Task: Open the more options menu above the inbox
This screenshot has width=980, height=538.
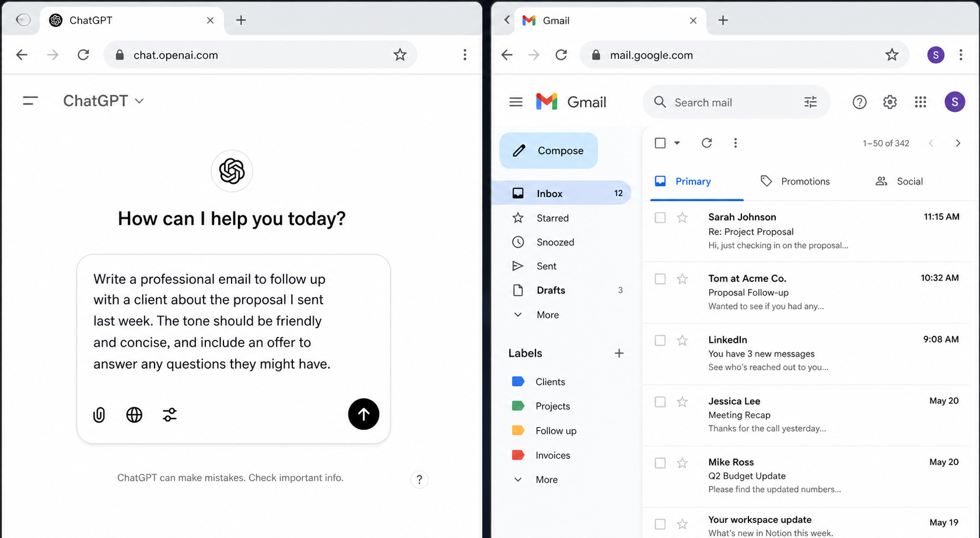Action: [735, 143]
